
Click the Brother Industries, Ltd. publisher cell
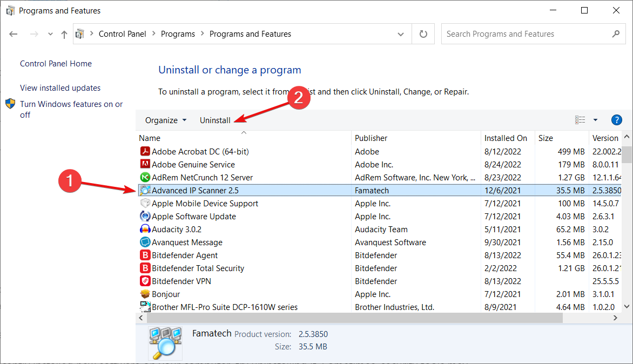(x=394, y=307)
